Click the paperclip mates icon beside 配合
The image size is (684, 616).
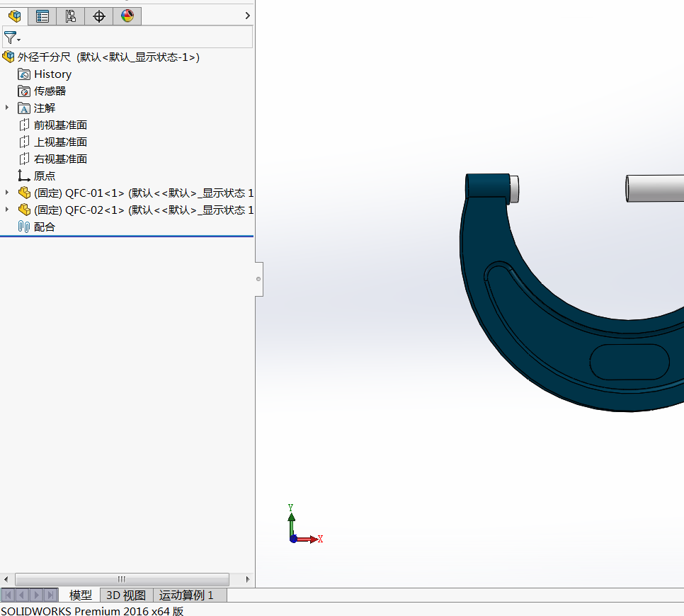pyautogui.click(x=24, y=227)
